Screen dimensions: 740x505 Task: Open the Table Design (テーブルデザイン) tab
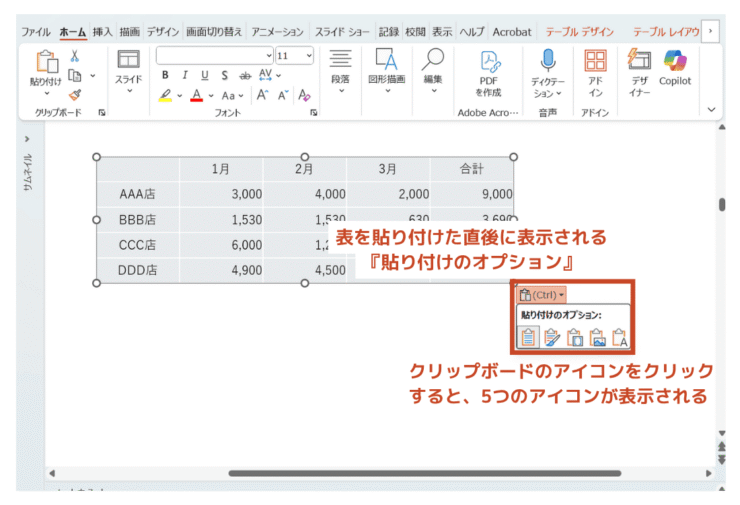point(580,32)
